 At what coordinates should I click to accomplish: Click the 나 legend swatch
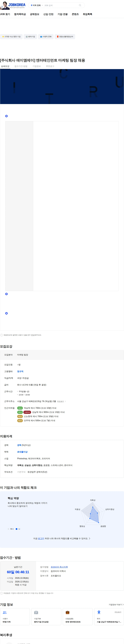[17, 529]
